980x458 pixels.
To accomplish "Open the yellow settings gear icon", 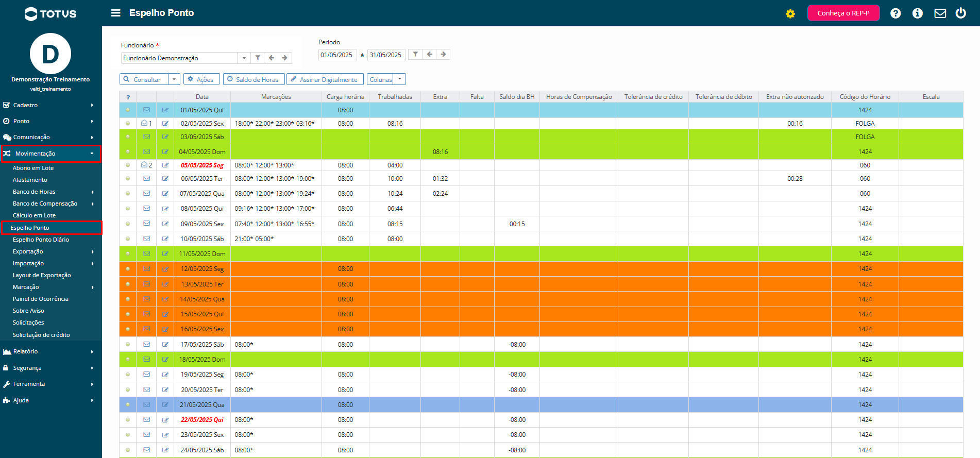I will pyautogui.click(x=790, y=14).
